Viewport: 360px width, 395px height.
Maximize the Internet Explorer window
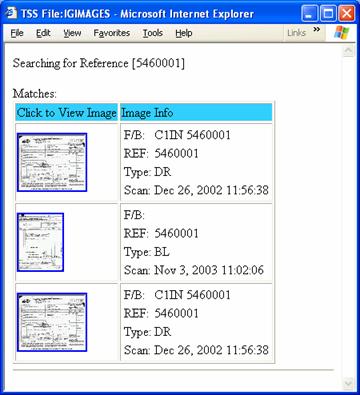click(x=328, y=14)
